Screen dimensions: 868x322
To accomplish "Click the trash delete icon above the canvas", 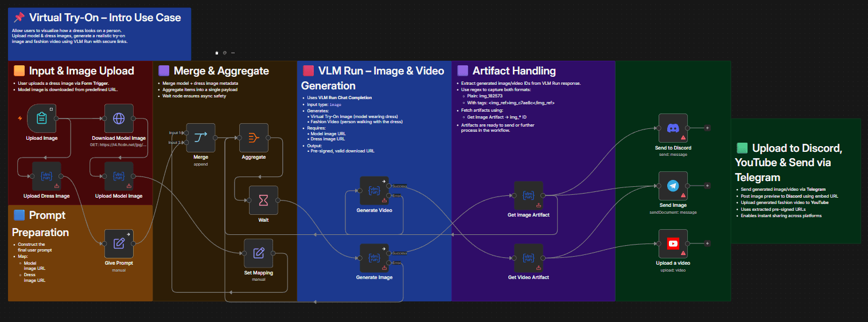I will tap(217, 53).
